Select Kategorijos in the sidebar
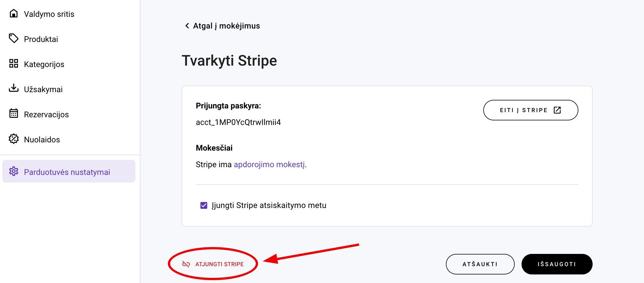The image size is (644, 283). (x=44, y=64)
